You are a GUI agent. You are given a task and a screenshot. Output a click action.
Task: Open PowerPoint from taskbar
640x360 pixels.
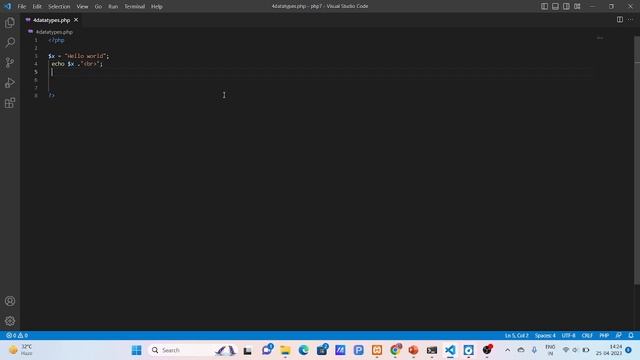point(413,350)
